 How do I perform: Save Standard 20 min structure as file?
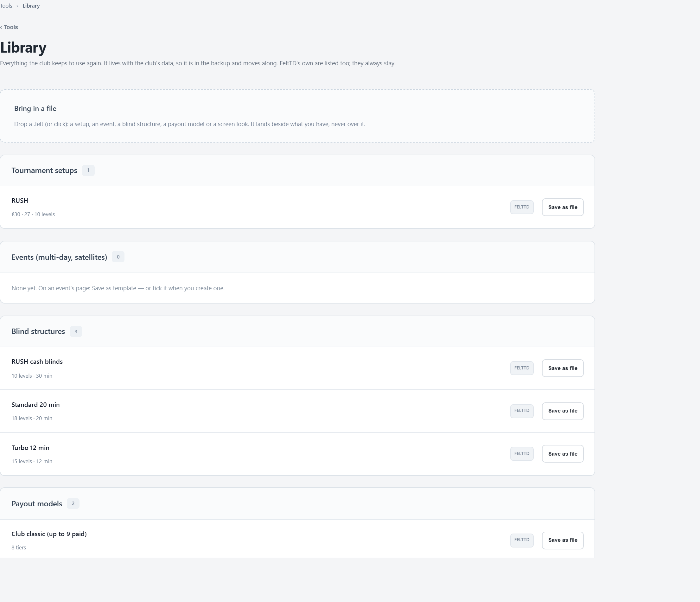point(563,411)
